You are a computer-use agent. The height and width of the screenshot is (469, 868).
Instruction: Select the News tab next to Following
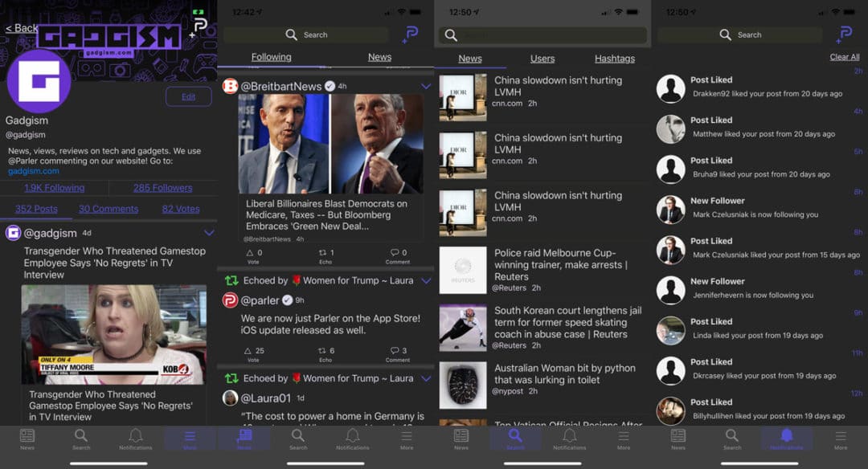coord(379,57)
